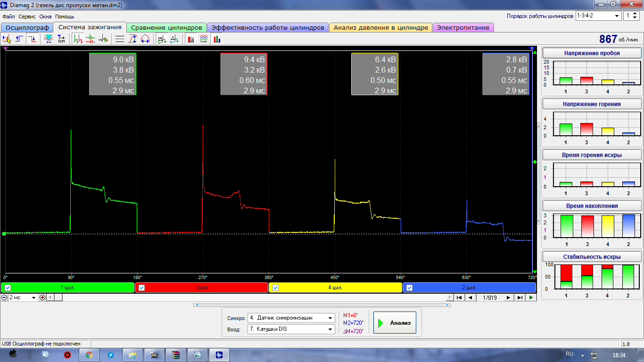This screenshot has height=362, width=644.
Task: Click the colored bar chart histogram icon
Action: click(x=216, y=39)
